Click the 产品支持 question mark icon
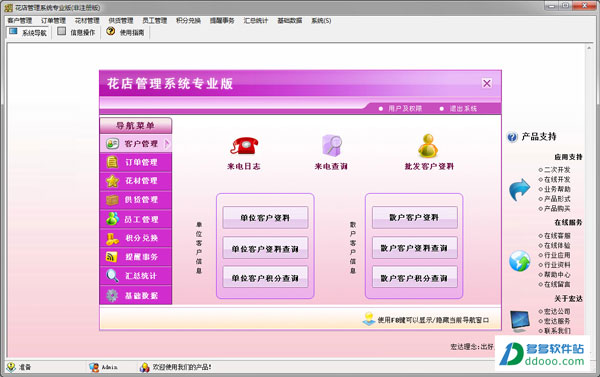The width and height of the screenshot is (600, 377). click(x=512, y=137)
